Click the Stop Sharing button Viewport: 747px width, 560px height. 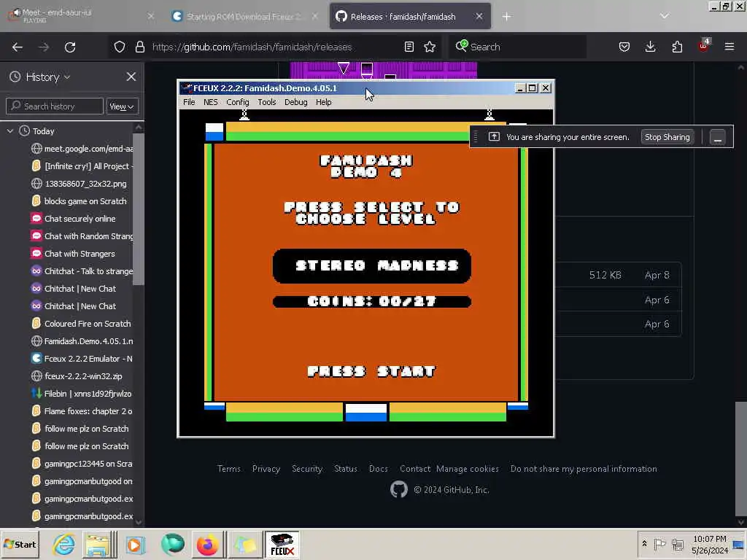pyautogui.click(x=667, y=137)
